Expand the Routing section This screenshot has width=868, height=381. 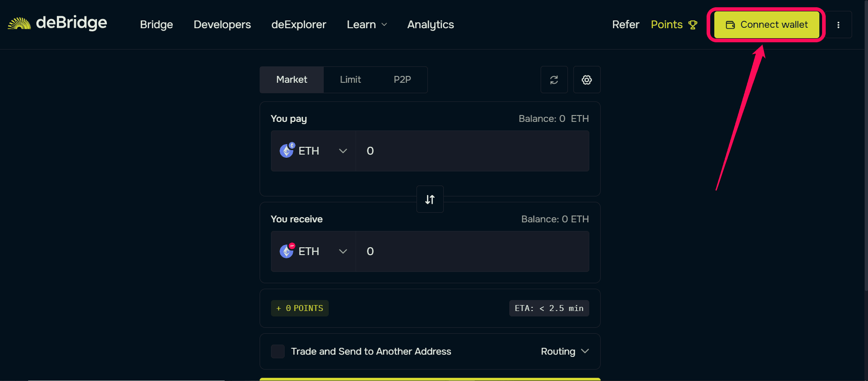point(565,351)
